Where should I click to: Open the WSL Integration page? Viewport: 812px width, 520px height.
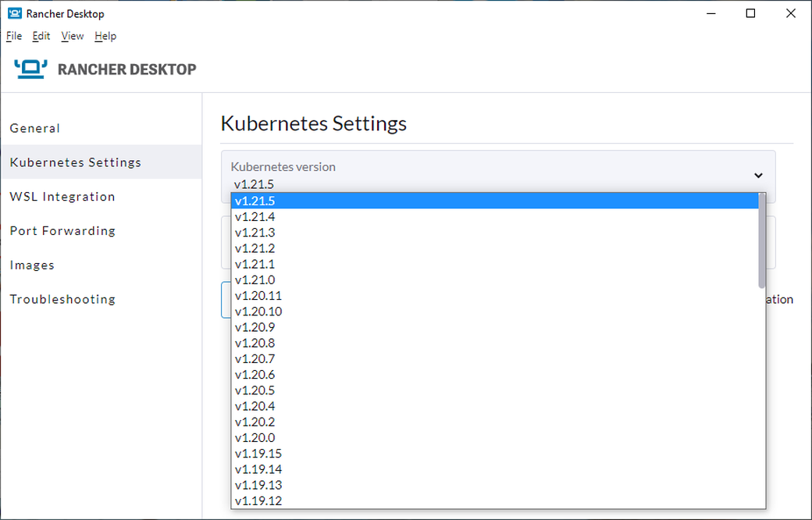[x=62, y=196]
